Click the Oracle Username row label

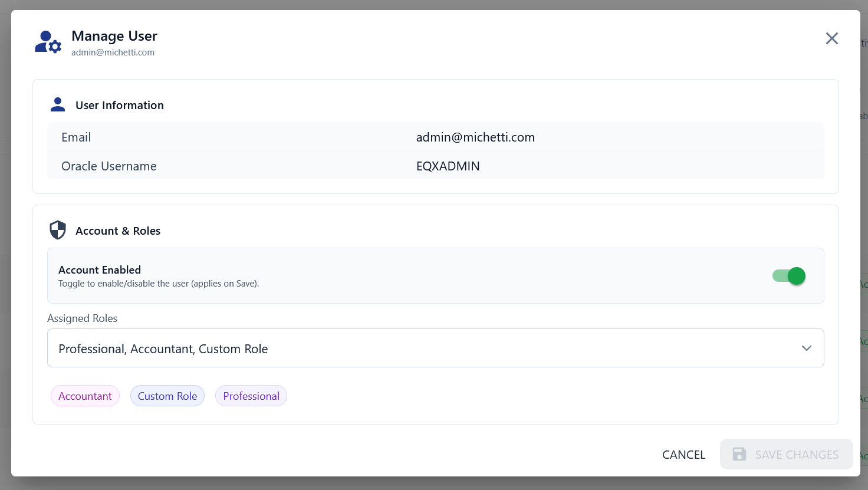pos(108,166)
